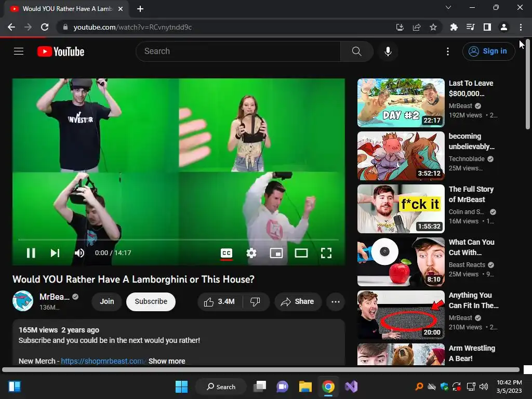Screen dimensions: 532x399
Task: Go forward in browser history
Action: [28, 27]
